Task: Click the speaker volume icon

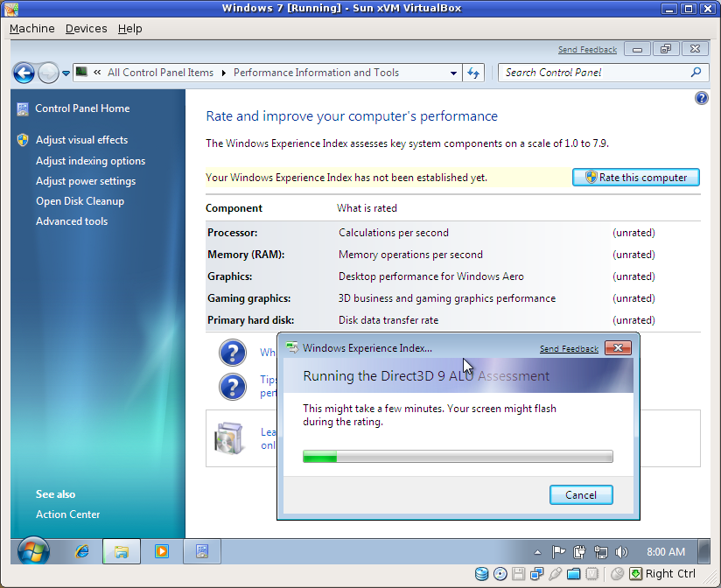Action: (x=622, y=551)
